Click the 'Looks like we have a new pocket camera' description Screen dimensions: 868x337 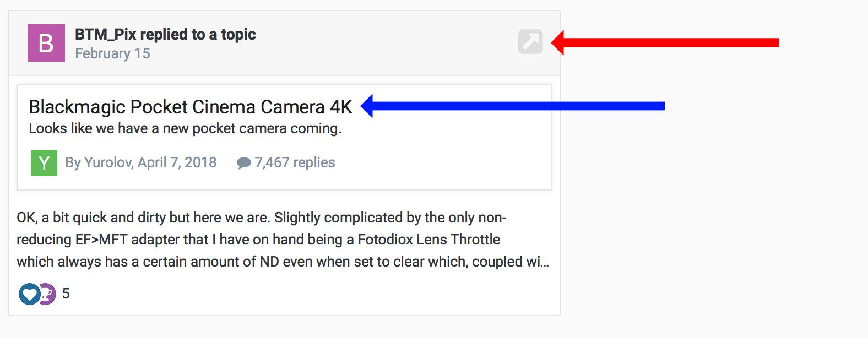[185, 128]
